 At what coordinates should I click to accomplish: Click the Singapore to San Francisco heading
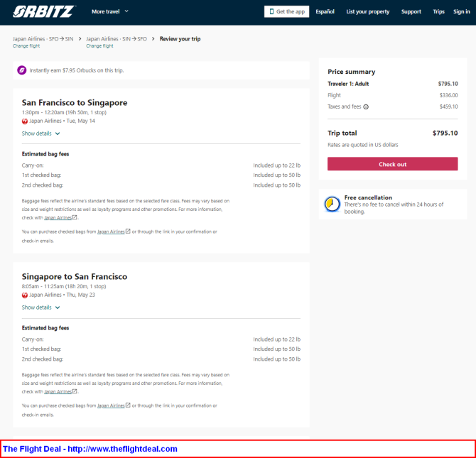pyautogui.click(x=75, y=276)
